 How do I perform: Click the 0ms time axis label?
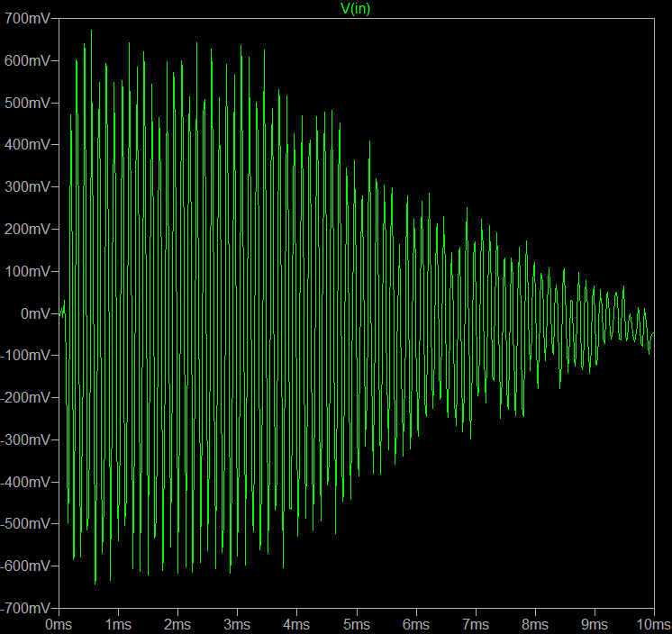(x=59, y=625)
